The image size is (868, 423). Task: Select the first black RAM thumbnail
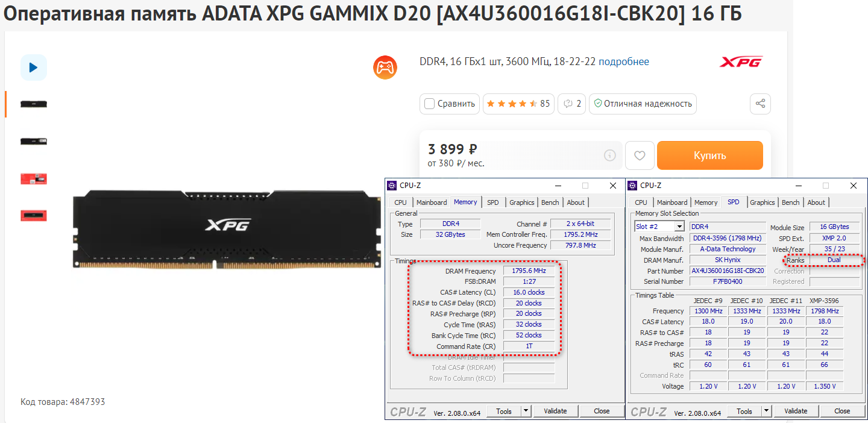34,104
